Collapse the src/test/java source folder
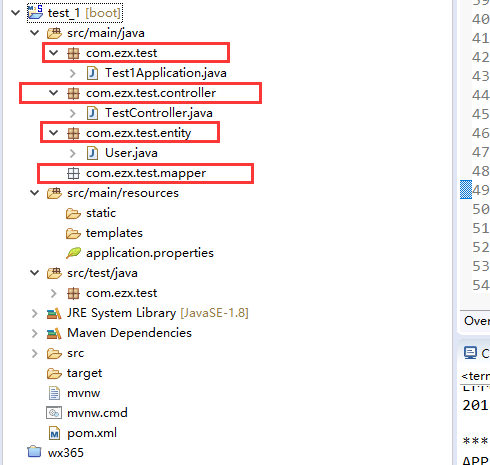Image resolution: width=490 pixels, height=465 pixels. tap(34, 273)
